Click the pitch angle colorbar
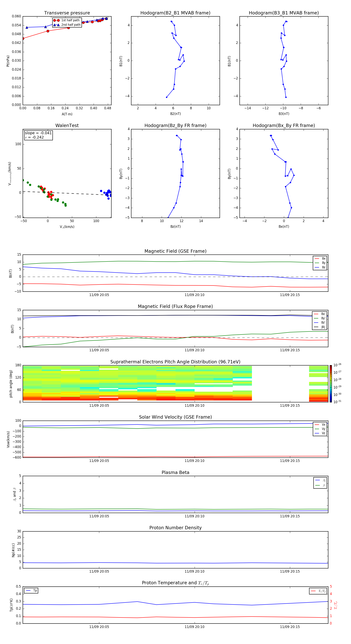 point(331,384)
